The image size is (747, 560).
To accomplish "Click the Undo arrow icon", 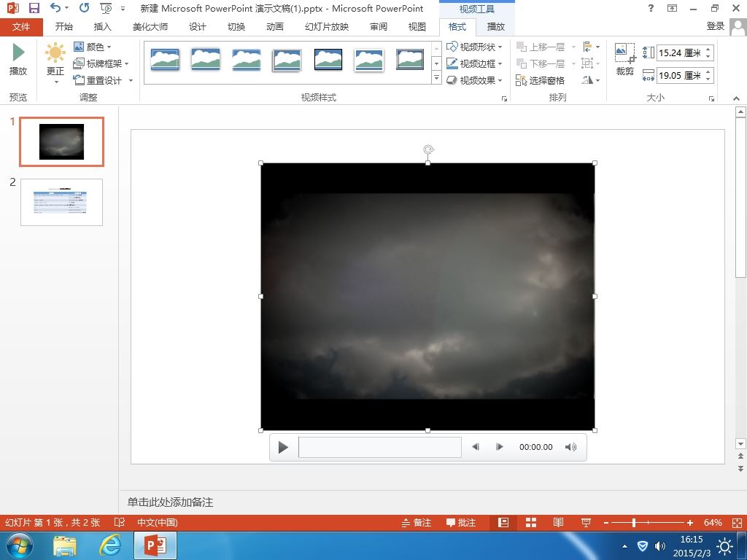I will coord(55,8).
